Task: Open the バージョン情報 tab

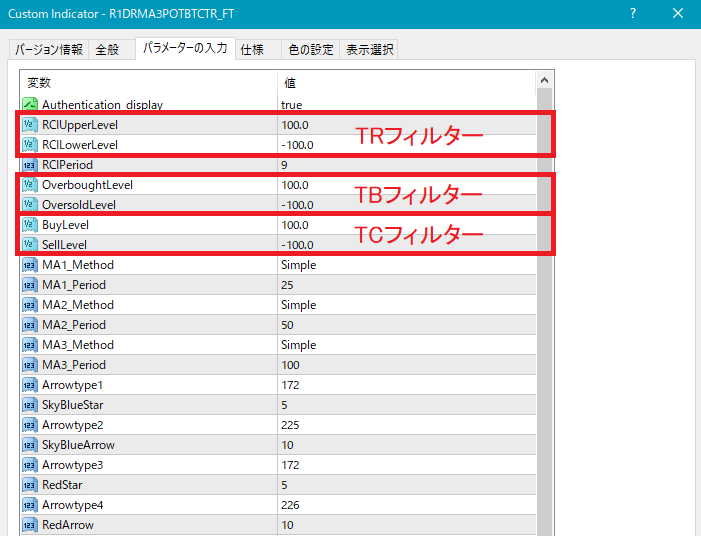Action: pyautogui.click(x=49, y=49)
